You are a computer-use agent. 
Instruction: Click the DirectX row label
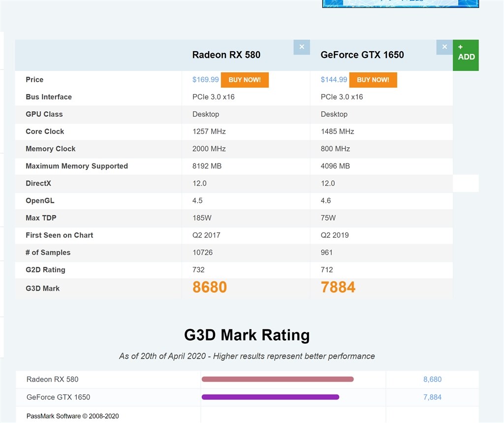(38, 183)
